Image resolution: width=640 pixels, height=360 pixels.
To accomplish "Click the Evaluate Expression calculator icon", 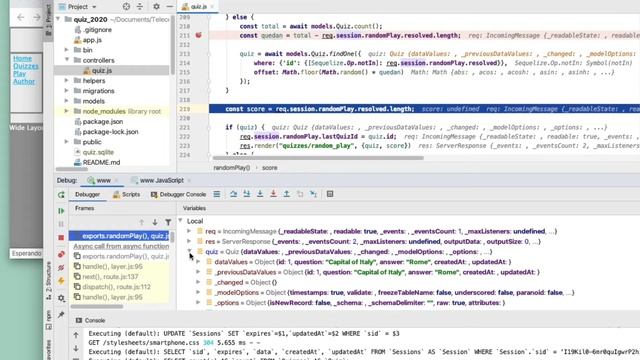I will pyautogui.click(x=330, y=194).
